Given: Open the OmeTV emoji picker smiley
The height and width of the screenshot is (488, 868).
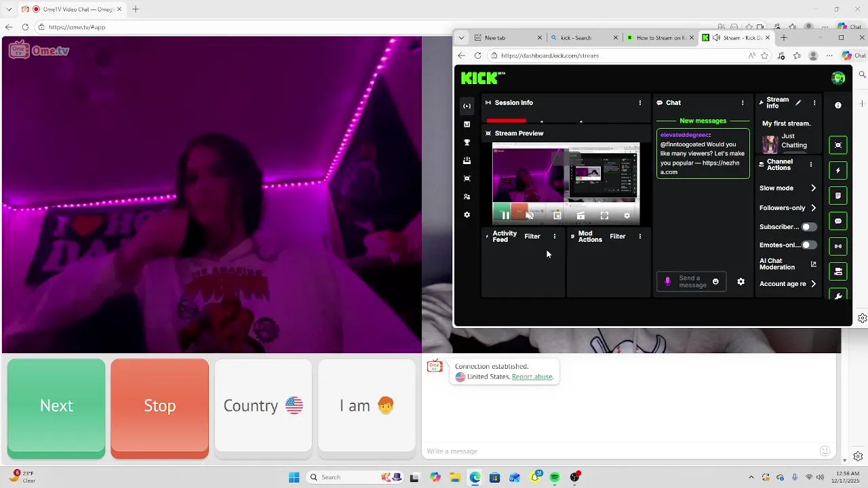Looking at the screenshot, I should point(825,451).
